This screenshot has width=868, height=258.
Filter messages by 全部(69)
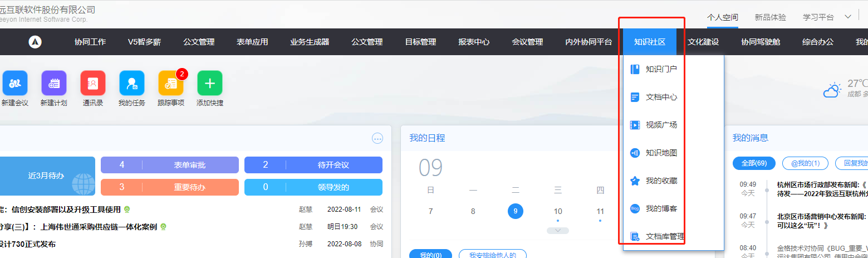754,163
